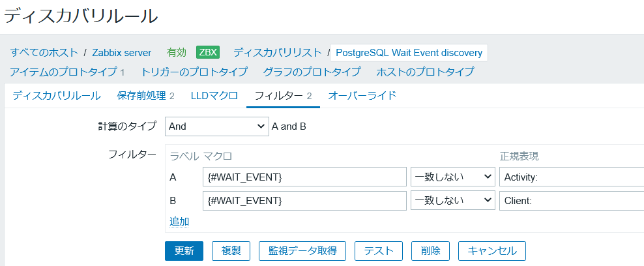Click the macro field in filter row A
Image resolution: width=644 pixels, height=266 pixels.
[x=304, y=177]
